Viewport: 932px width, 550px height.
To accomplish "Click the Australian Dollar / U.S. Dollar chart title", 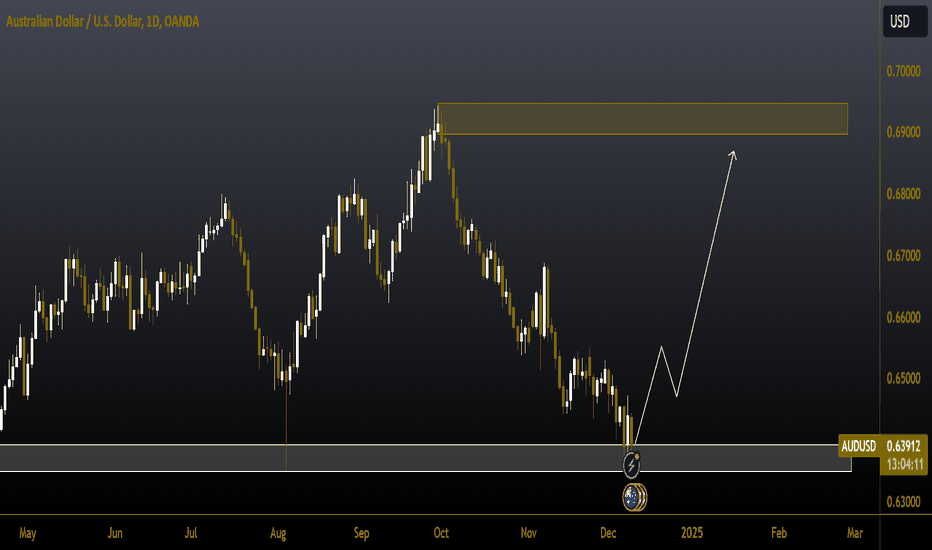I will click(102, 21).
